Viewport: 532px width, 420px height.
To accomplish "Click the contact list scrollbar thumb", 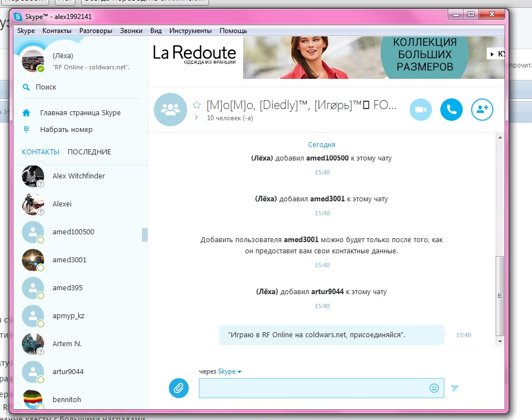I will tap(145, 235).
